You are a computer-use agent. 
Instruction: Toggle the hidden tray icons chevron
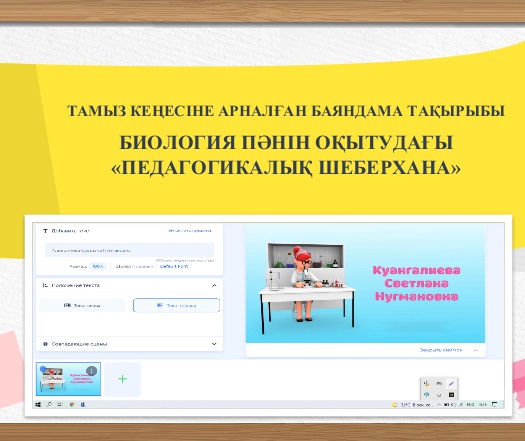tap(439, 405)
